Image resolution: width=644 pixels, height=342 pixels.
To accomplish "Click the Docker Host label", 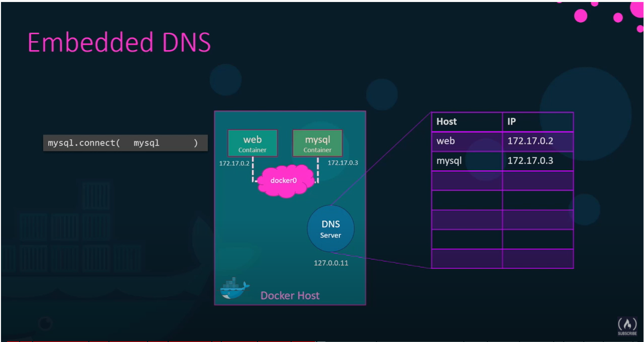I will (290, 295).
